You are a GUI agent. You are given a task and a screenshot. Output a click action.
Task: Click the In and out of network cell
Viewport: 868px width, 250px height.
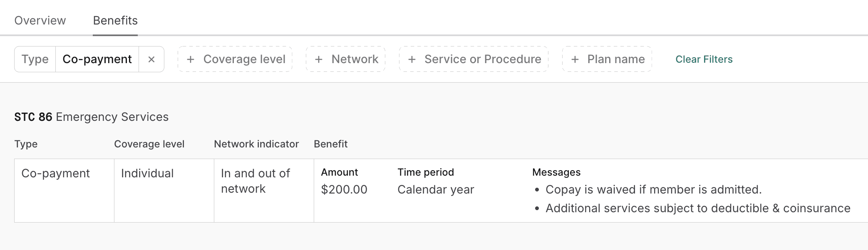pyautogui.click(x=255, y=181)
